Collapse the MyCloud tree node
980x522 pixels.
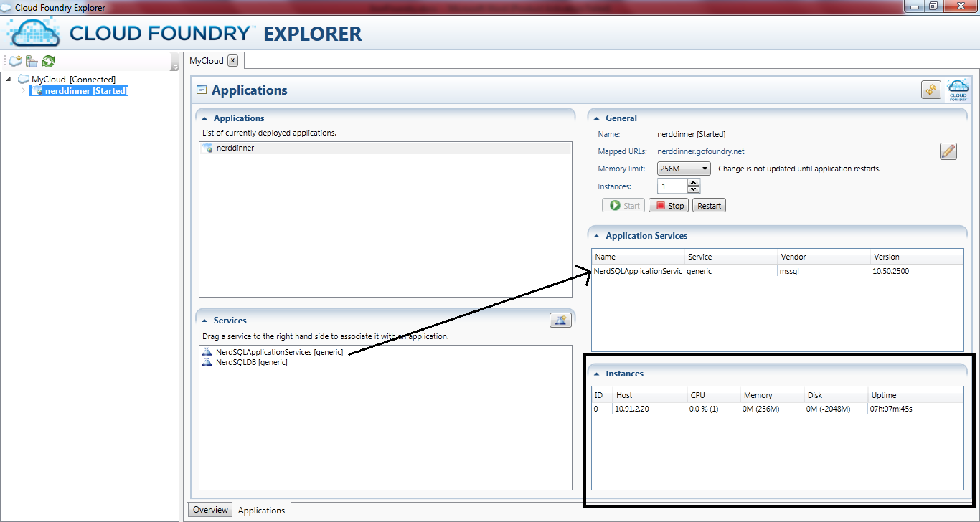(x=8, y=79)
